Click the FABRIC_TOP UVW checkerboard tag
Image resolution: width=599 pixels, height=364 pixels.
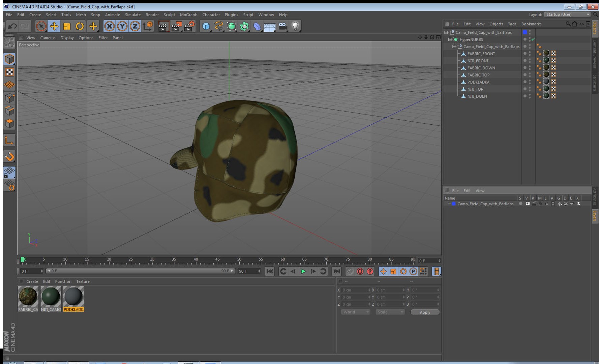pos(553,74)
